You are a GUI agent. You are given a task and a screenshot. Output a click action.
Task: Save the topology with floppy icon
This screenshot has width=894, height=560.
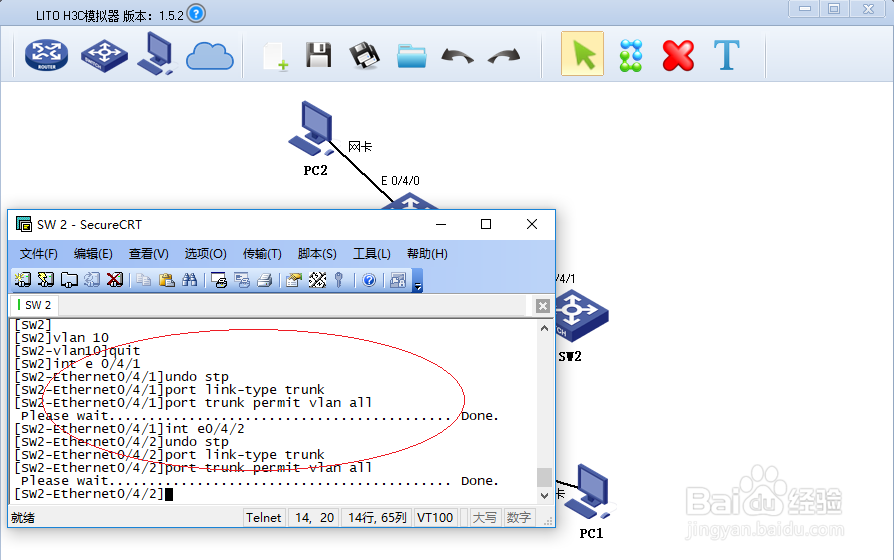click(x=318, y=55)
